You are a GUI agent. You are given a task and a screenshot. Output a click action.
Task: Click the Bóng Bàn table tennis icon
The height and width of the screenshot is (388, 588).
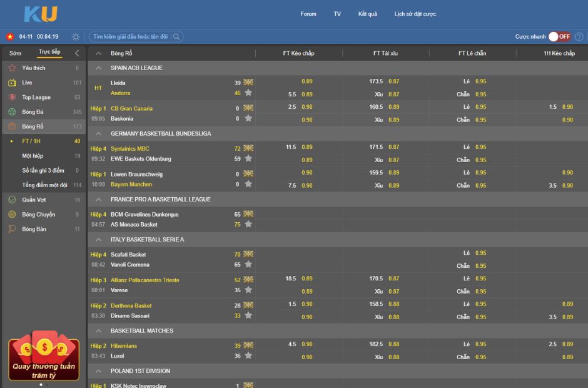coord(12,229)
